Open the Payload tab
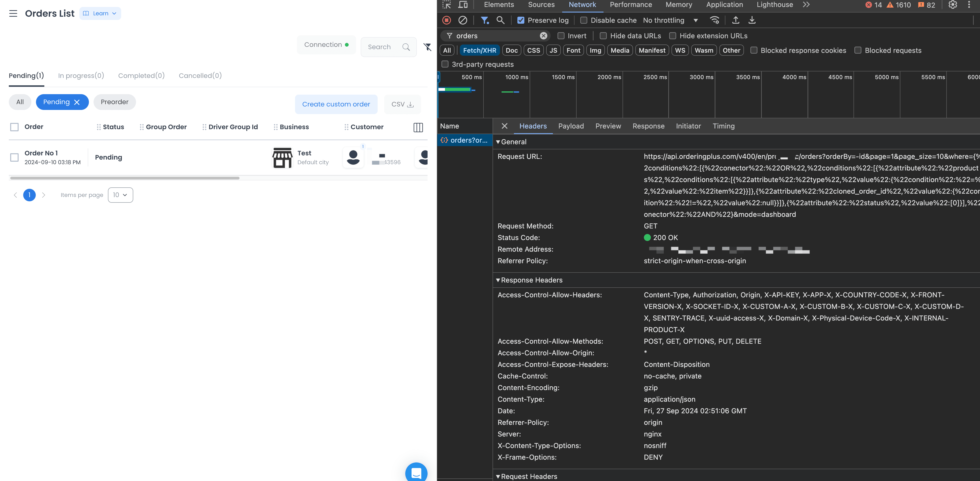The width and height of the screenshot is (980, 481). click(571, 126)
